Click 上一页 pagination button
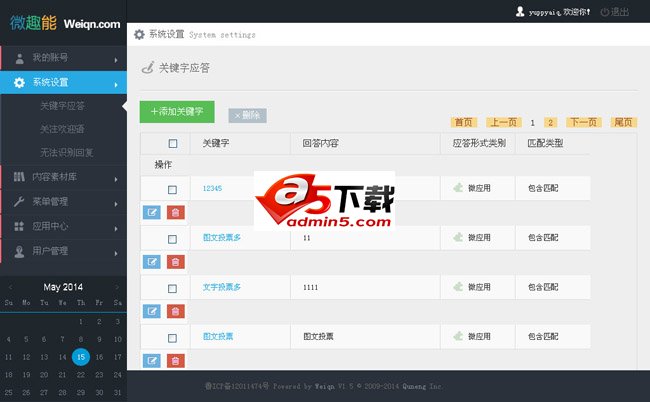 [x=504, y=122]
